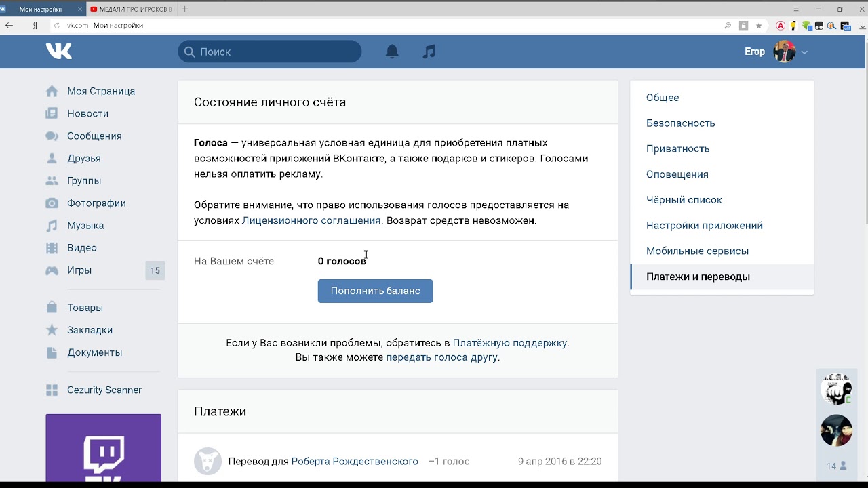The image size is (868, 488).
Task: Click the Пополнить баланс button
Action: (x=375, y=291)
